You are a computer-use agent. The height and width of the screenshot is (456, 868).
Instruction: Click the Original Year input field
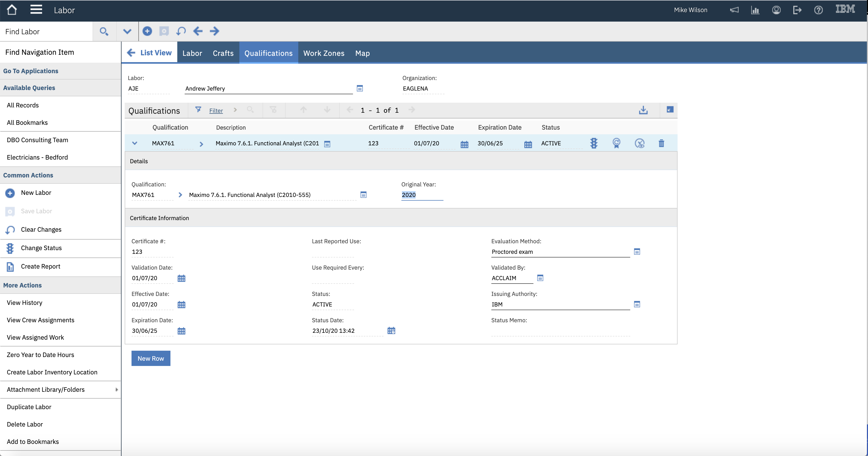pos(422,195)
